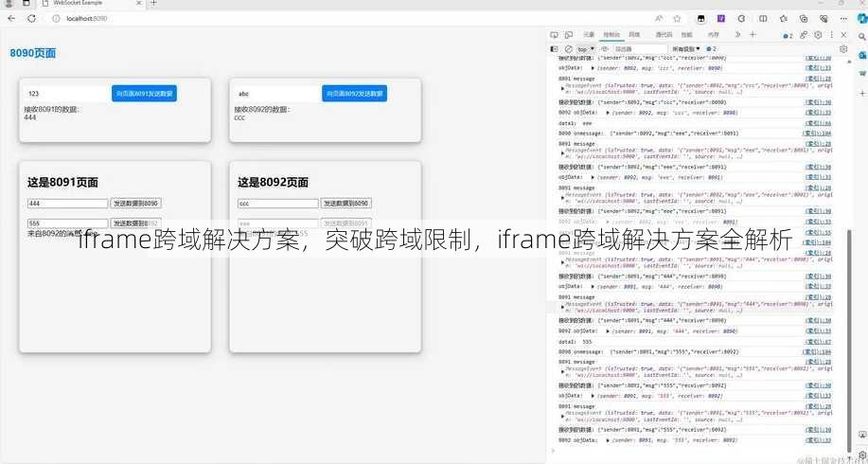Open DevTools settings gear icon

point(818,35)
